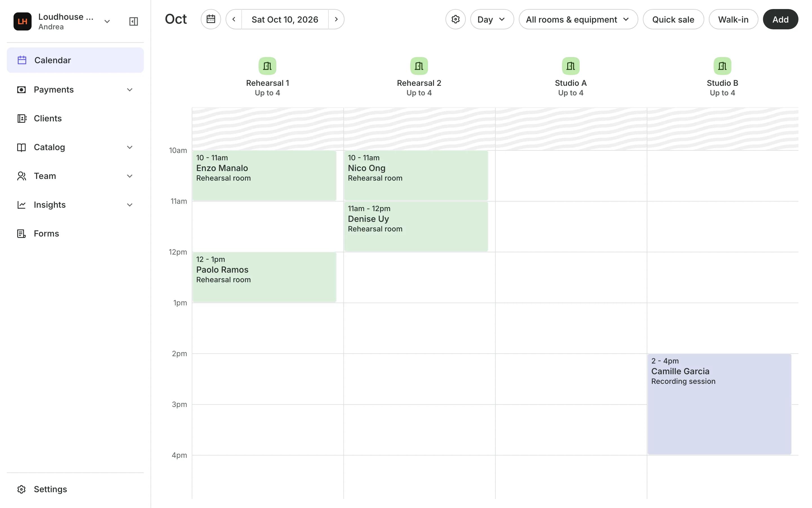Viewport: 812px width, 508px height.
Task: Open calendar settings gear icon
Action: click(455, 19)
